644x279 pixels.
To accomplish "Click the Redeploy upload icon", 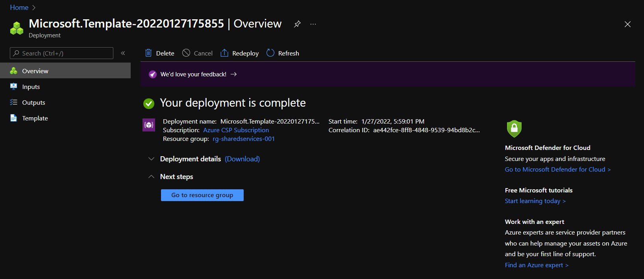I will coord(224,53).
